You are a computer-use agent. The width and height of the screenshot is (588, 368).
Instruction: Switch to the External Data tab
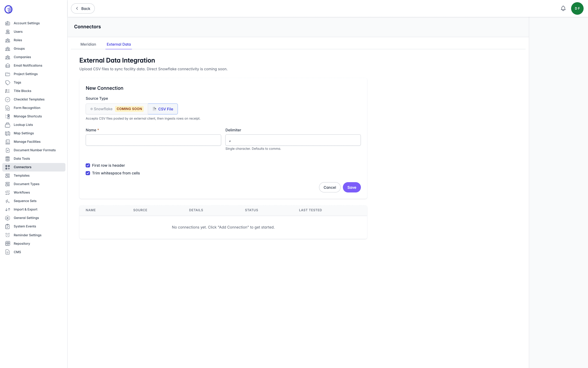(119, 44)
